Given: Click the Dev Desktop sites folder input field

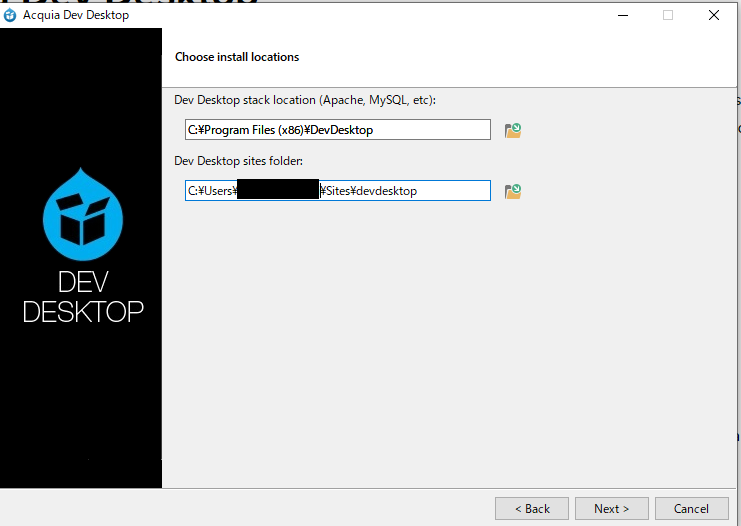Looking at the screenshot, I should (338, 190).
